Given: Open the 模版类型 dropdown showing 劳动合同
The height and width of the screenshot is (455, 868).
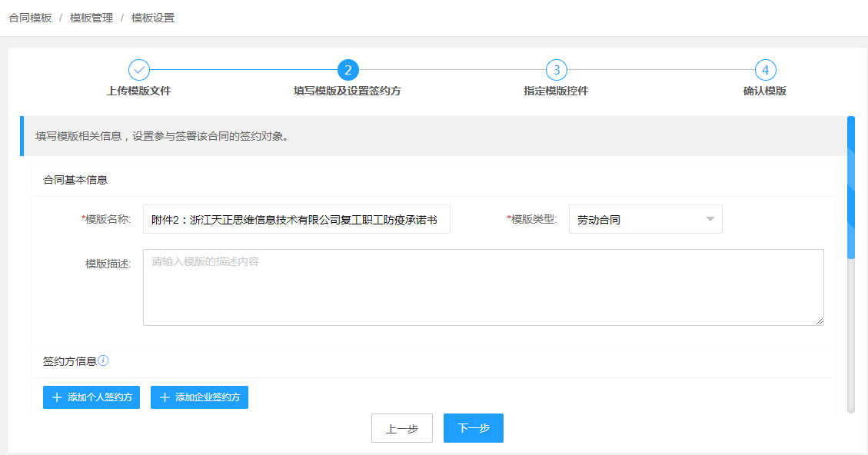Looking at the screenshot, I should point(644,218).
